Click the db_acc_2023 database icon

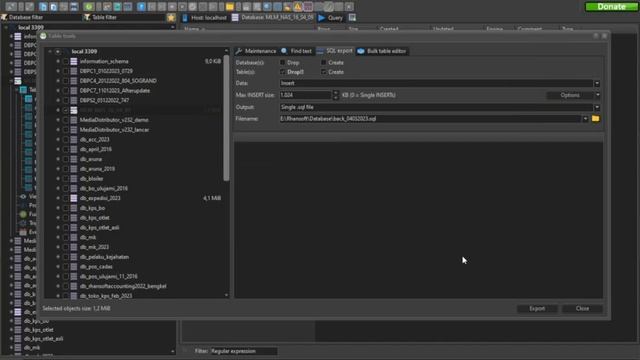(x=74, y=140)
